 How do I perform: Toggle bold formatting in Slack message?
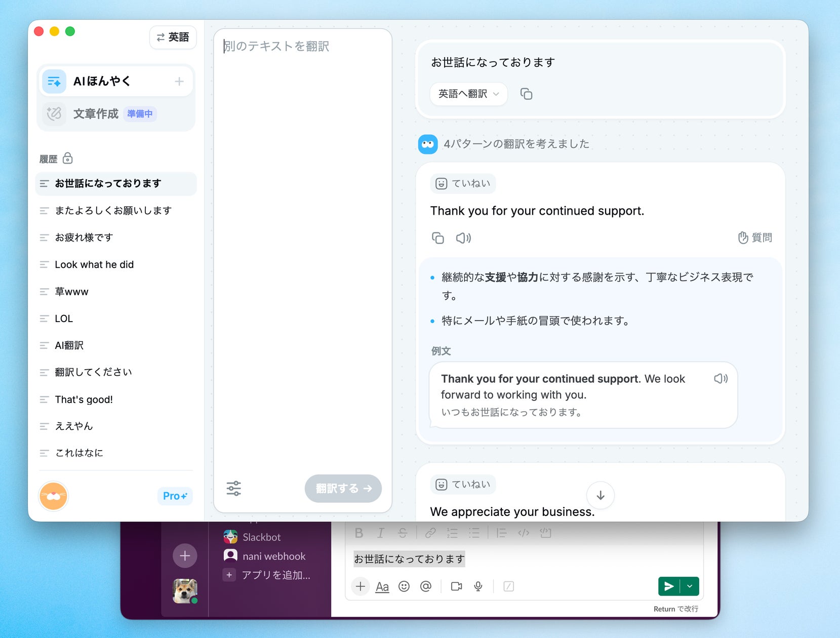pos(359,533)
